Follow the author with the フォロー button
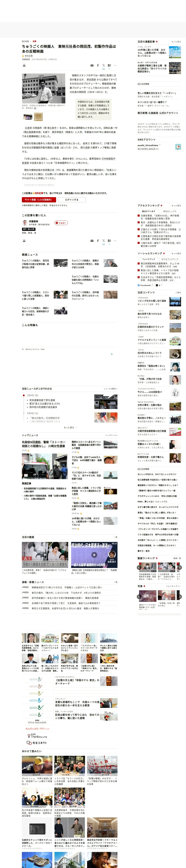The width and height of the screenshot is (186, 868). pyautogui.click(x=61, y=223)
